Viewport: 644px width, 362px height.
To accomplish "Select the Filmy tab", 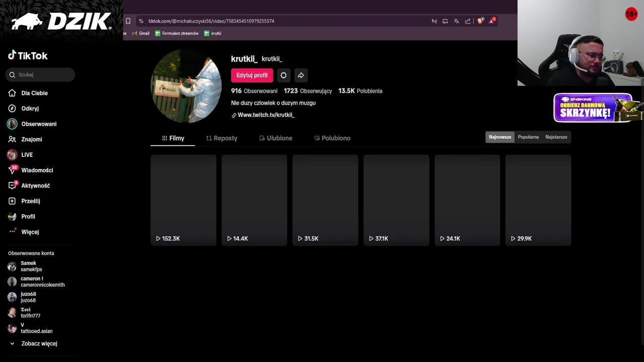I will (173, 138).
